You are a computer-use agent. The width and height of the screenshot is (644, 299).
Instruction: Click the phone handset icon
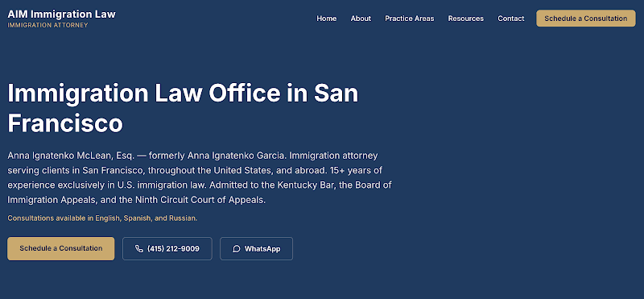139,249
